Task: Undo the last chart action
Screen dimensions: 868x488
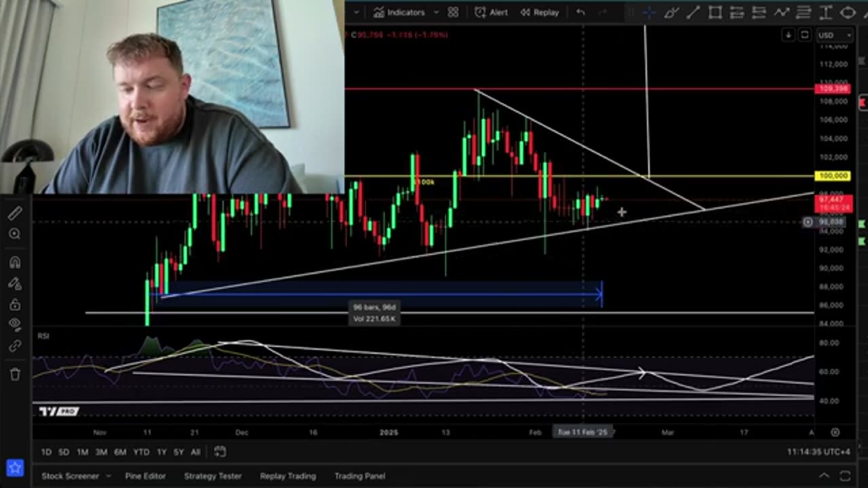Action: [580, 12]
